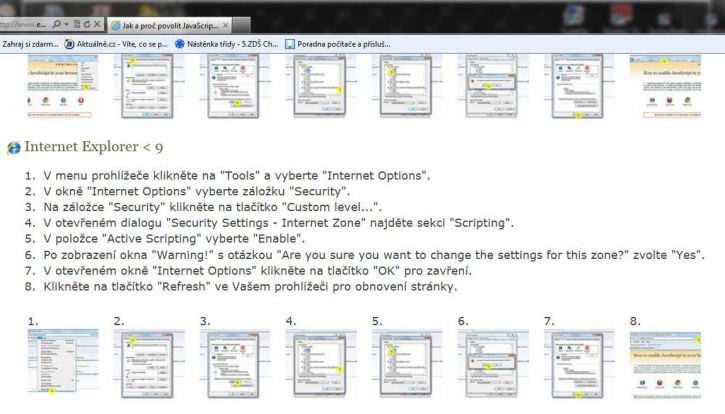Open thumbnail 3 under Internet Explorer < 9
Viewport: 725px width, 414px height.
pos(233,365)
